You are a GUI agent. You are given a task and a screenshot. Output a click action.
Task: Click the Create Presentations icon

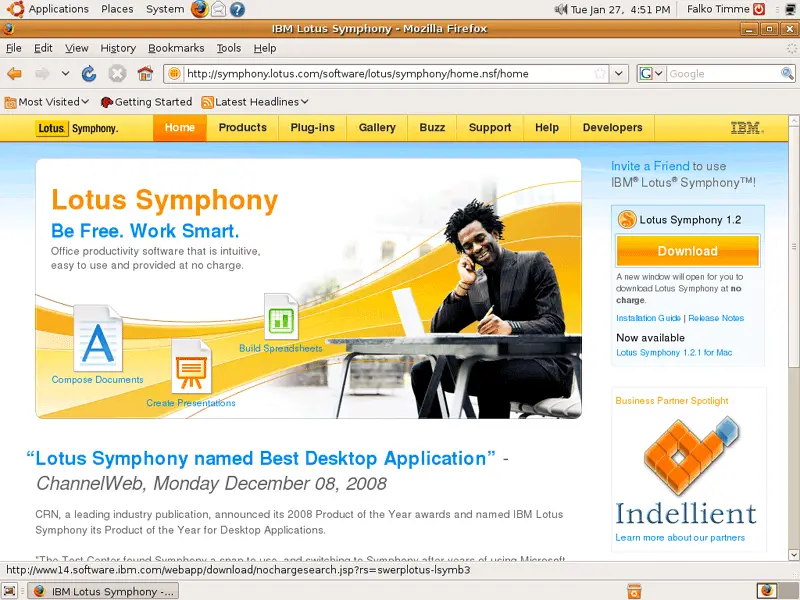click(x=191, y=366)
